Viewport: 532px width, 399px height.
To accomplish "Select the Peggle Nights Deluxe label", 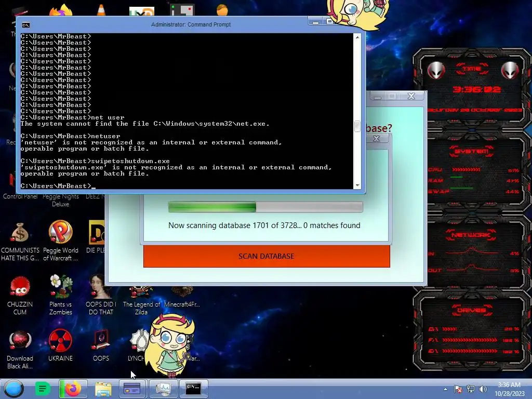I will 60,200.
